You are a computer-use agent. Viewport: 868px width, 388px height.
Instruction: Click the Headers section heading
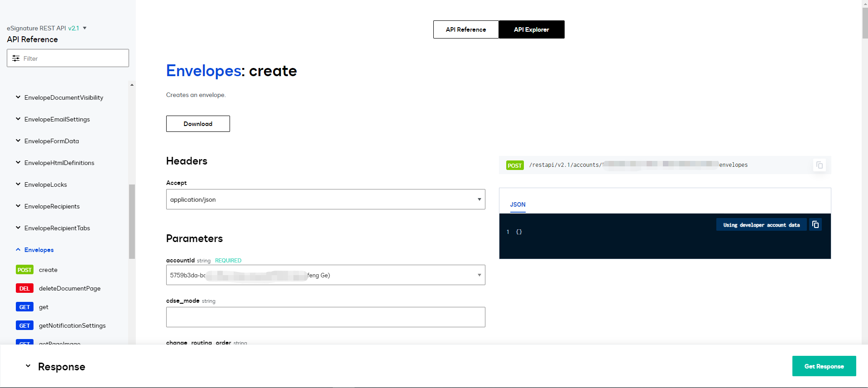point(187,161)
